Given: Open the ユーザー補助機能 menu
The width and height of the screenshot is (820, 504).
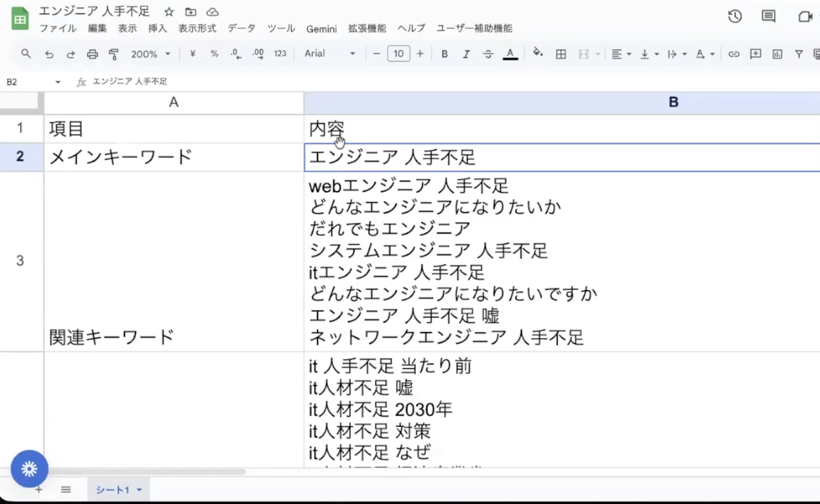Looking at the screenshot, I should (474, 28).
